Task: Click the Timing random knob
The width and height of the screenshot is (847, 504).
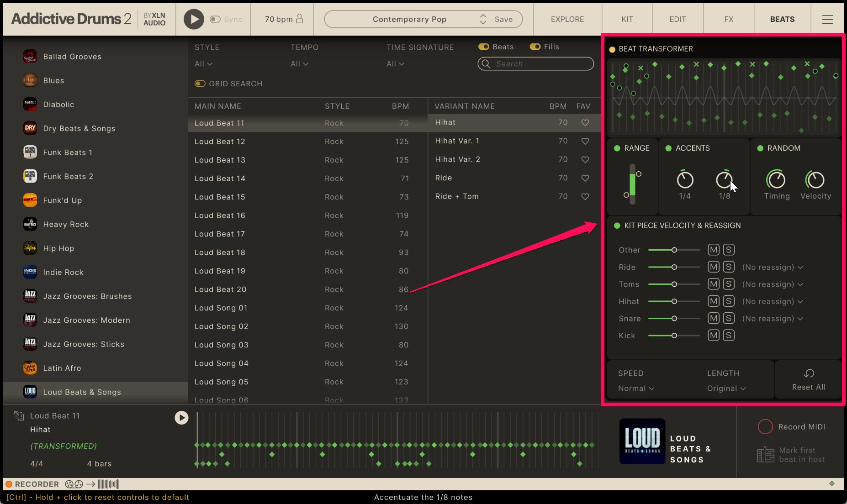Action: tap(776, 179)
